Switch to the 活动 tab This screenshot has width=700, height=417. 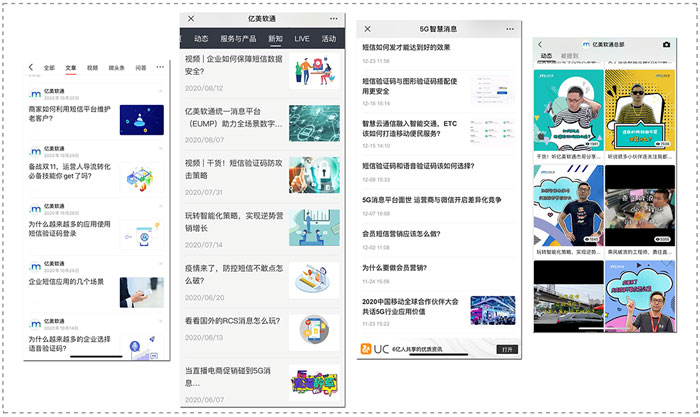(x=329, y=39)
